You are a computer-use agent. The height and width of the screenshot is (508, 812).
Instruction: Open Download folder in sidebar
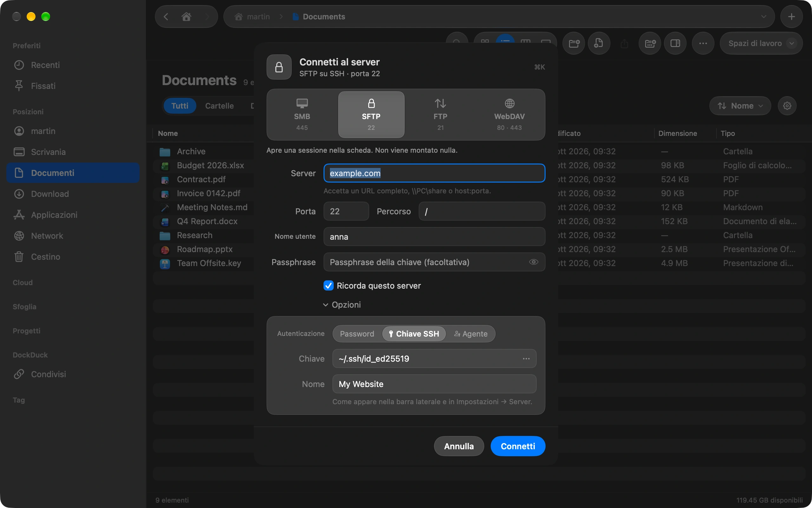(x=73, y=194)
